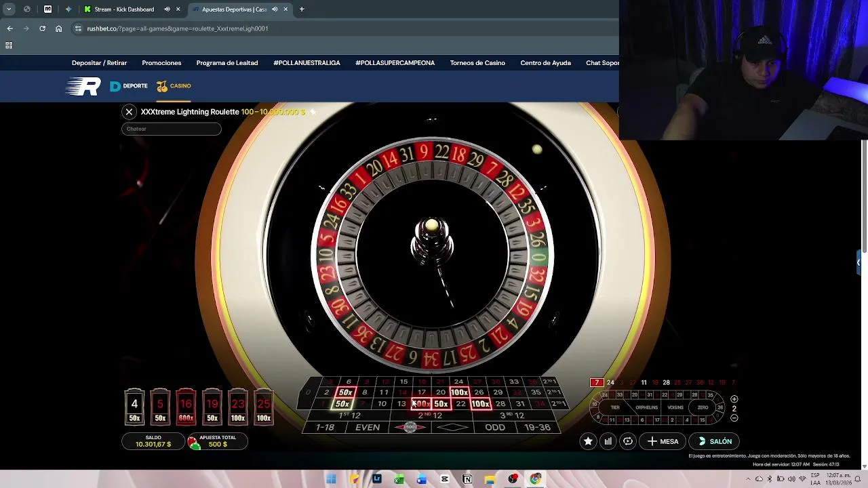
Task: Switch to Stream - Kick Dashboard tab
Action: point(124,9)
